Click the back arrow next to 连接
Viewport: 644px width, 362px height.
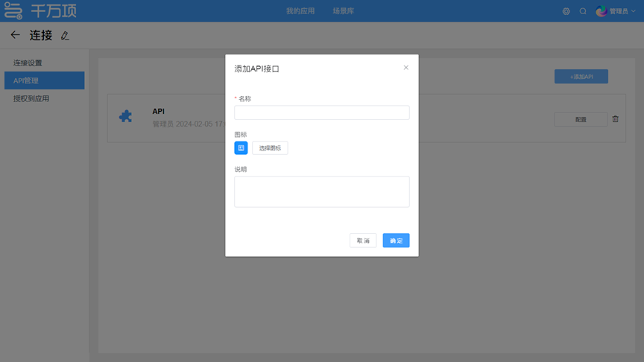coord(15,35)
